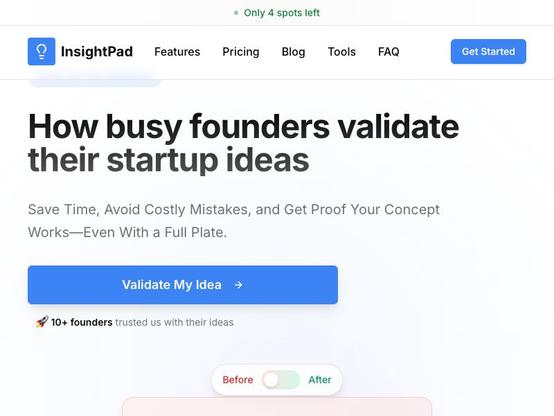Click the InsightPad brand name

tap(97, 52)
